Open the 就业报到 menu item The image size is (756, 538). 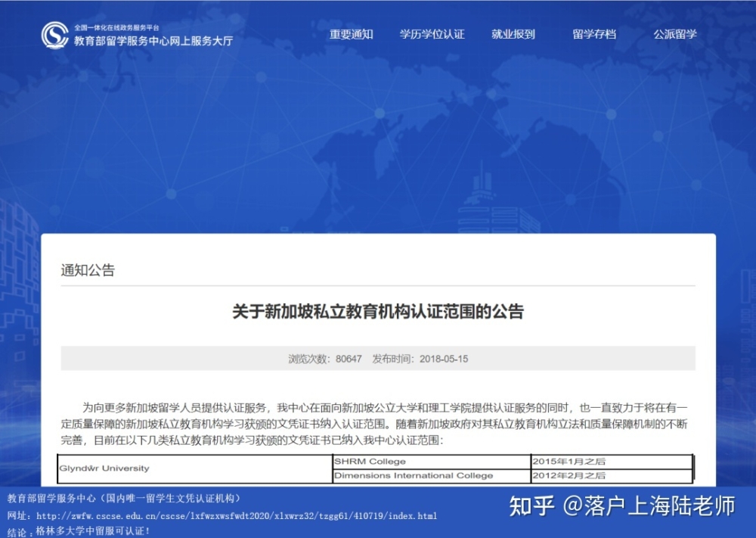click(x=513, y=34)
